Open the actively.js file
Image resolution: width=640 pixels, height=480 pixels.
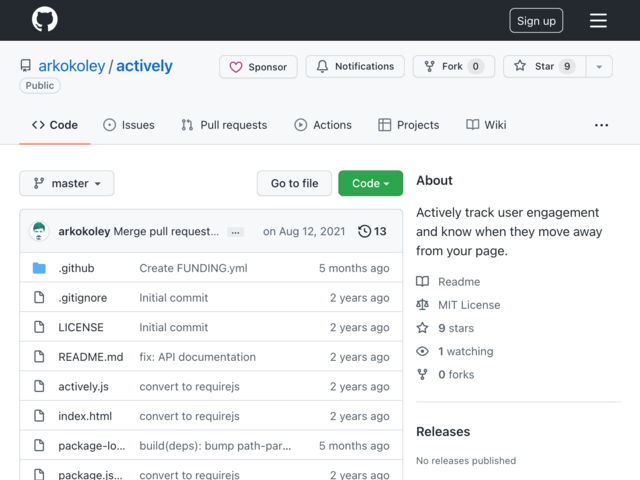click(x=83, y=387)
